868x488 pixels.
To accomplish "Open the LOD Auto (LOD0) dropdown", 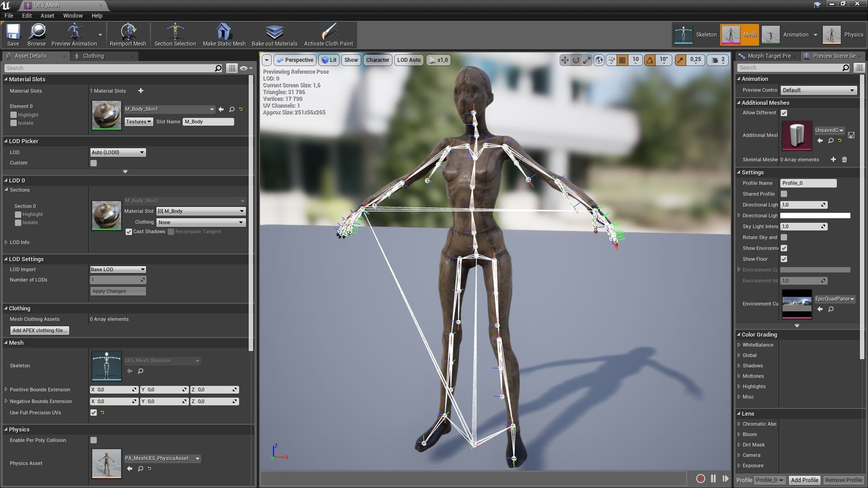I will pyautogui.click(x=118, y=152).
